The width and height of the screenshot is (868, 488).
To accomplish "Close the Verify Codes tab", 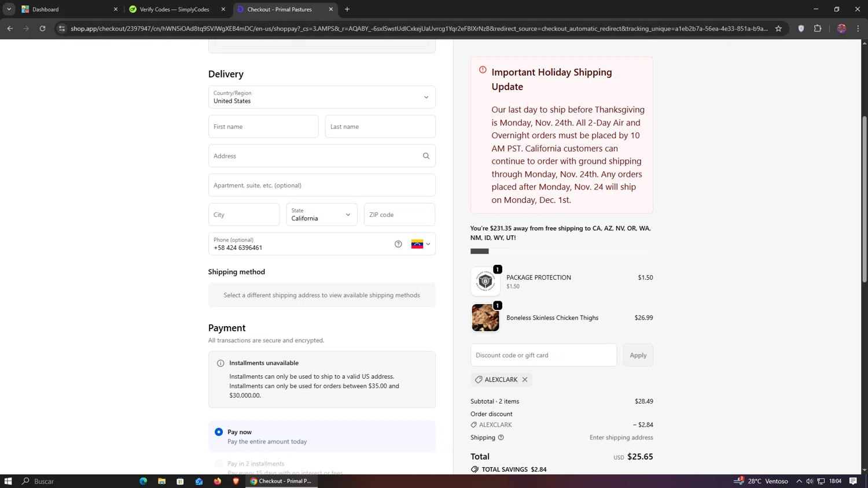I will 223,9.
